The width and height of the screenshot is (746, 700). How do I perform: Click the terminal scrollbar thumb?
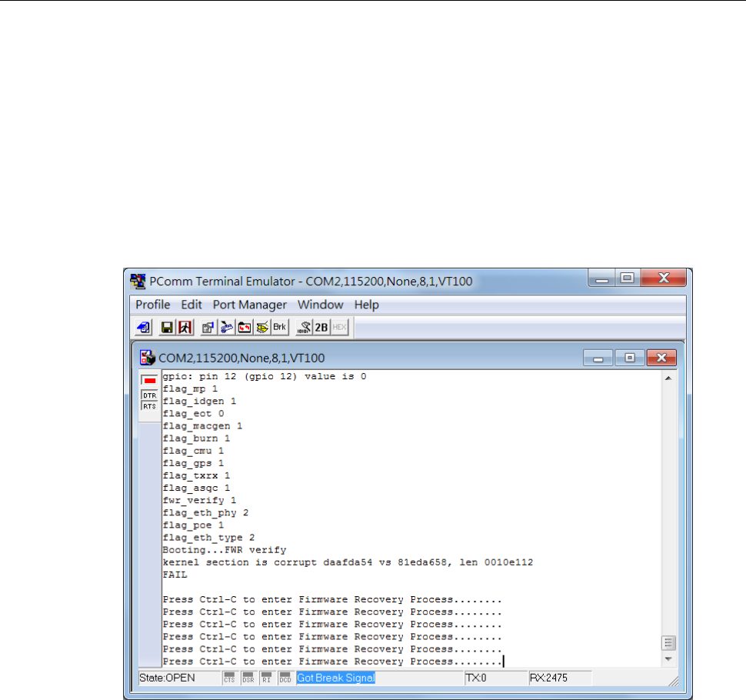click(x=668, y=643)
